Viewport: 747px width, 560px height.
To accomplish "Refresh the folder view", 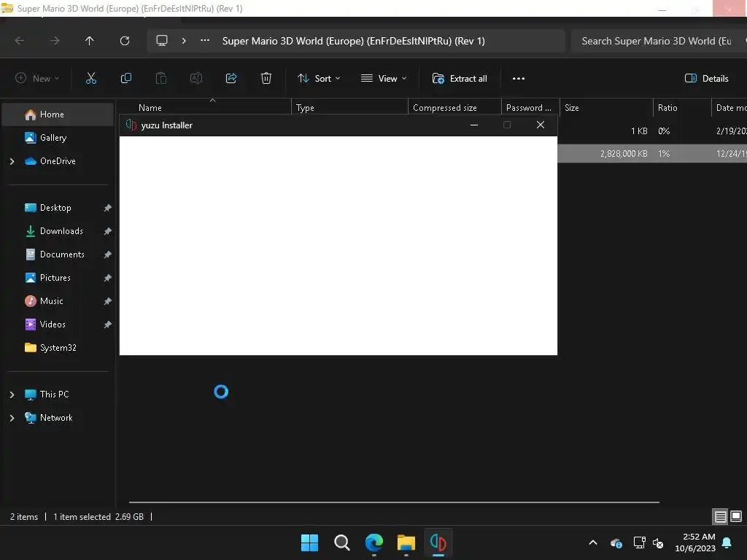I will 125,41.
